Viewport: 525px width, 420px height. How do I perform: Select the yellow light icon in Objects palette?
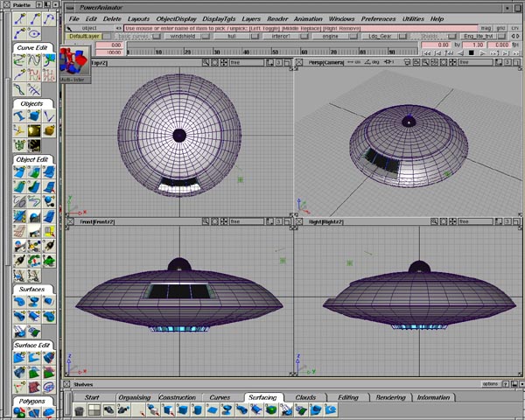pyautogui.click(x=33, y=130)
